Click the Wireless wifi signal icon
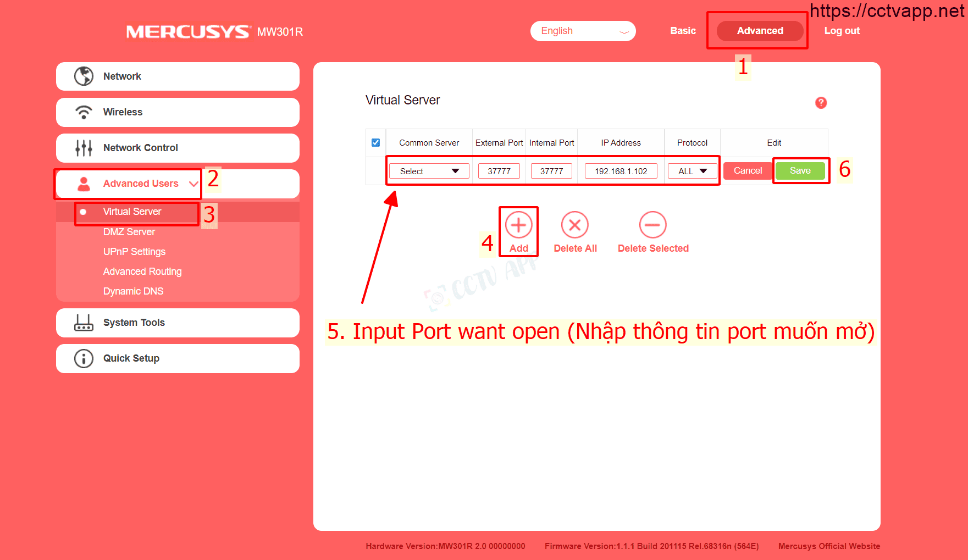Image resolution: width=968 pixels, height=560 pixels. click(x=84, y=112)
